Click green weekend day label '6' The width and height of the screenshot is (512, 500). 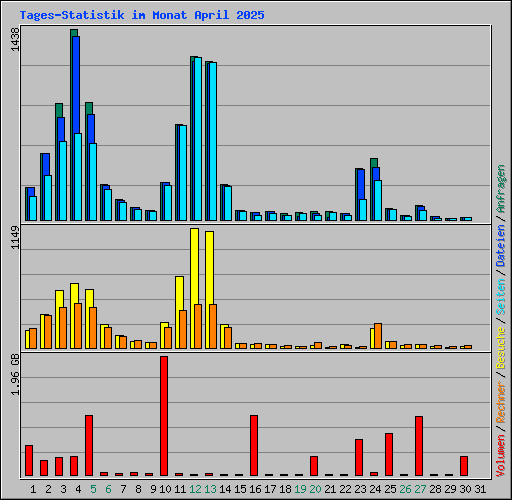(x=108, y=489)
